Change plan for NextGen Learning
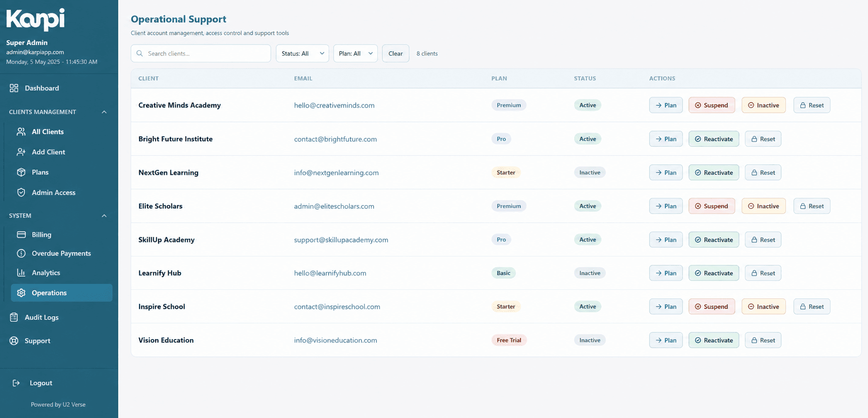This screenshot has width=868, height=418. tap(666, 172)
